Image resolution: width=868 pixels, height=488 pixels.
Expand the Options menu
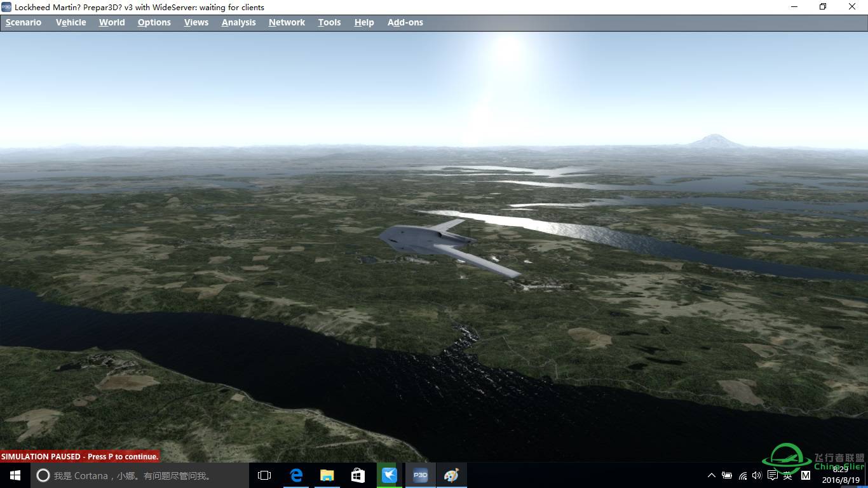pos(154,22)
